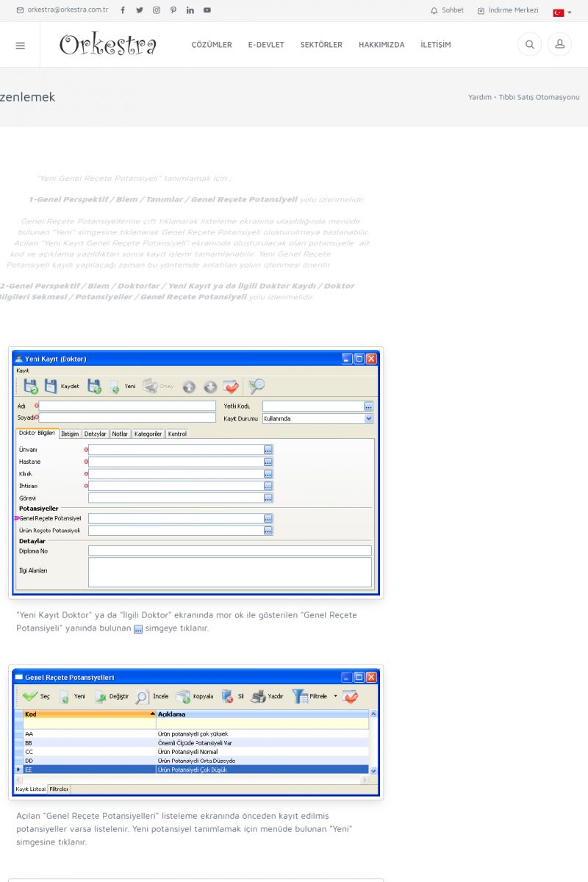Click the Instagram icon
Image resolution: width=588 pixels, height=882 pixels.
157,10
